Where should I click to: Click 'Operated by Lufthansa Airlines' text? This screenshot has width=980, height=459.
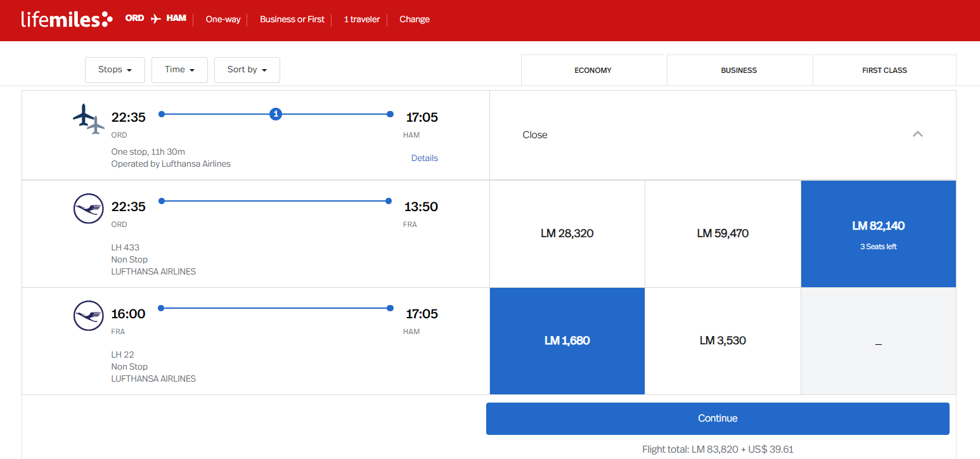pyautogui.click(x=171, y=164)
